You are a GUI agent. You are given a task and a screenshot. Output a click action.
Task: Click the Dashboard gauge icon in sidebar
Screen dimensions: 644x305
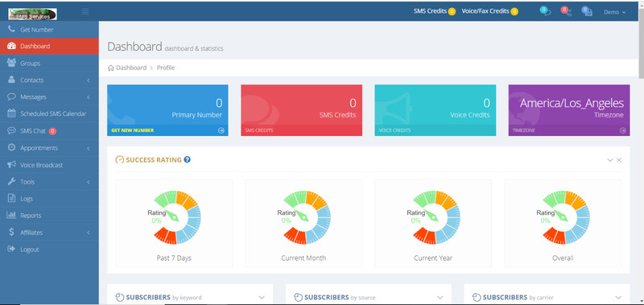tap(11, 46)
